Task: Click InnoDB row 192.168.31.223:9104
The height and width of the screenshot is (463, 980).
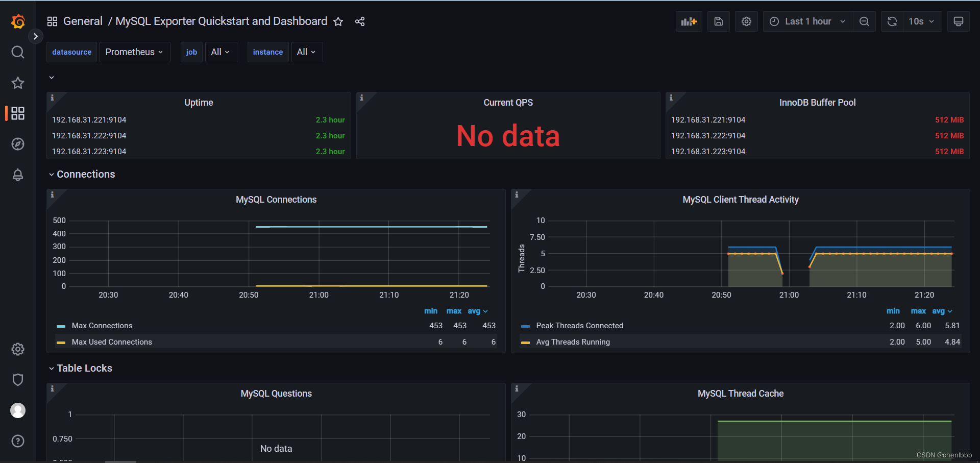Action: click(x=817, y=152)
